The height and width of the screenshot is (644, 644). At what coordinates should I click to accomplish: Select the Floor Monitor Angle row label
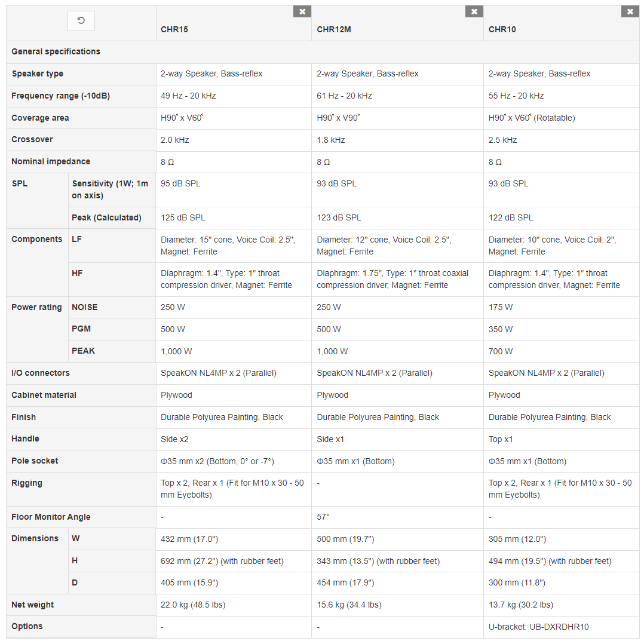pyautogui.click(x=51, y=517)
